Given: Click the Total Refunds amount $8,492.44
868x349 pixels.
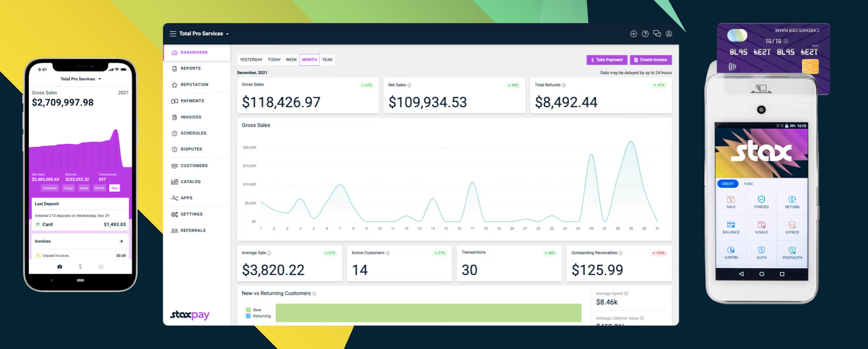Looking at the screenshot, I should tap(566, 102).
